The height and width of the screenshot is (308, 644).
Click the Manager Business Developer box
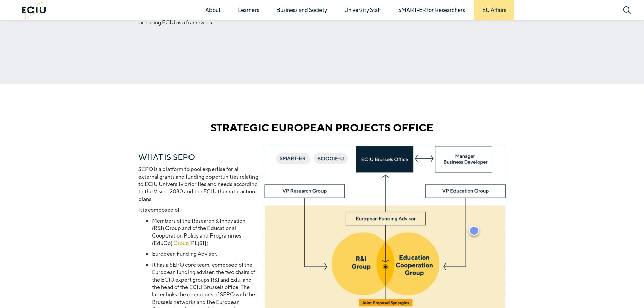pos(463,159)
